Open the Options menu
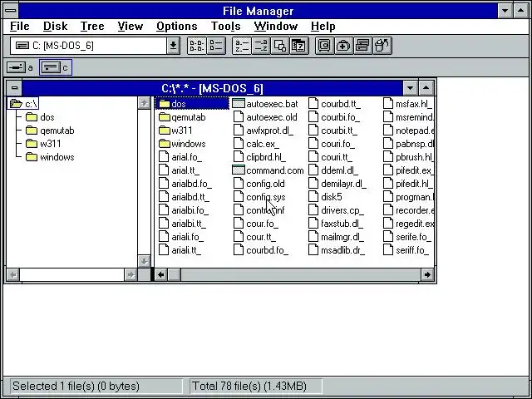This screenshot has height=399, width=532. 177,26
